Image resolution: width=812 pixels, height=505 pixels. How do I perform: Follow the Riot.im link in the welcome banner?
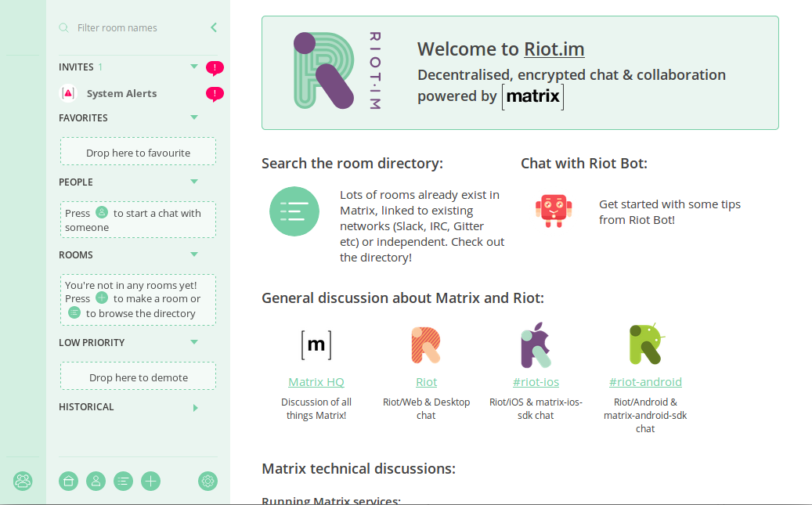coord(554,49)
